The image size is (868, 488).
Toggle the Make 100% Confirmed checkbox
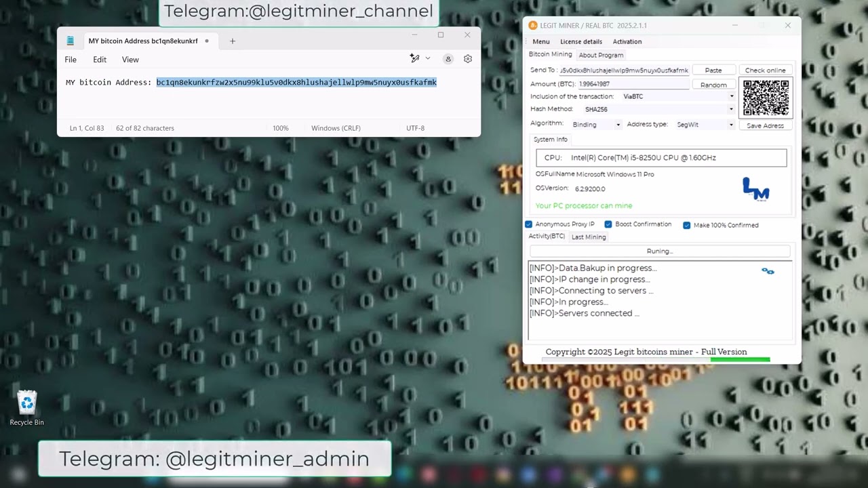tap(687, 225)
